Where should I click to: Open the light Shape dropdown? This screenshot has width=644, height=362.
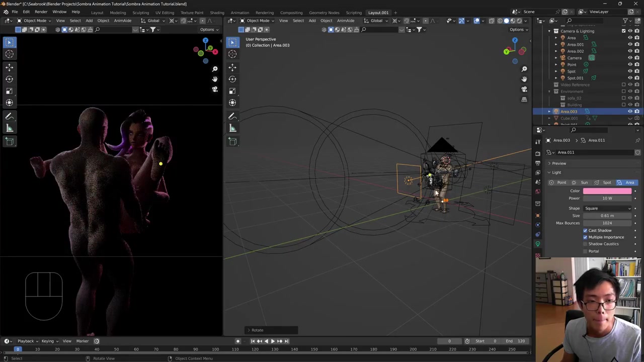pyautogui.click(x=607, y=208)
